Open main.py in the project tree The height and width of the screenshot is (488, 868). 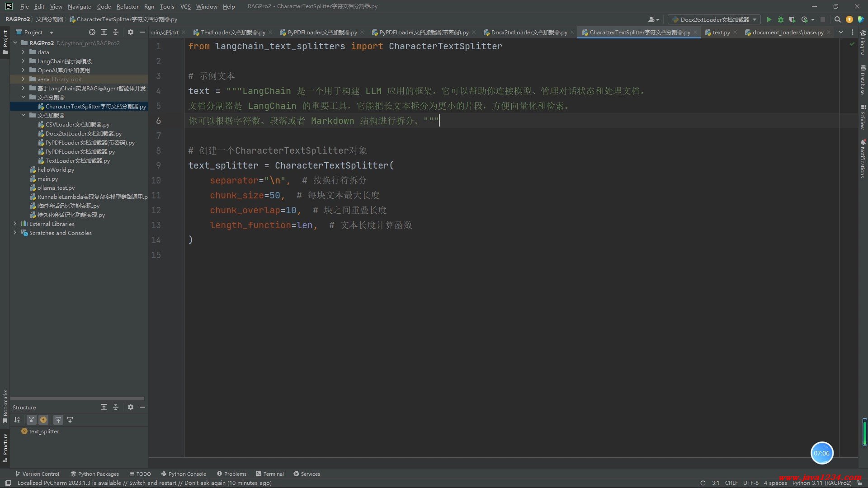(47, 178)
